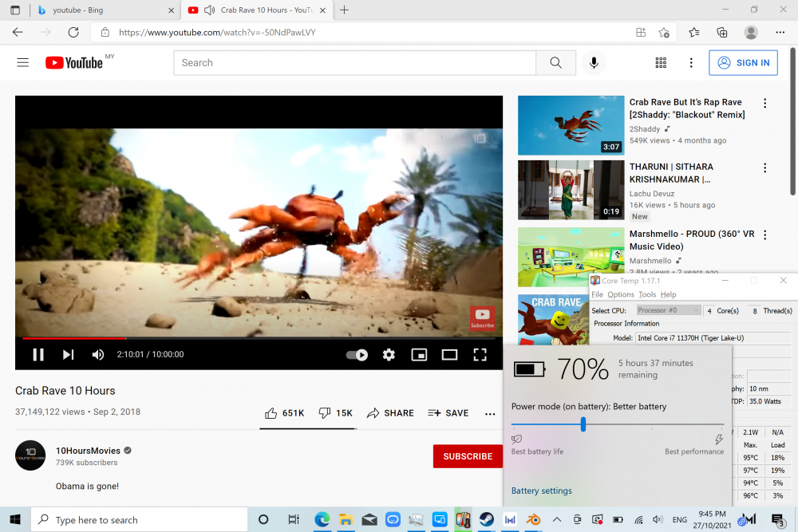Refresh the current page
Screen dimensions: 798x532
[73, 33]
